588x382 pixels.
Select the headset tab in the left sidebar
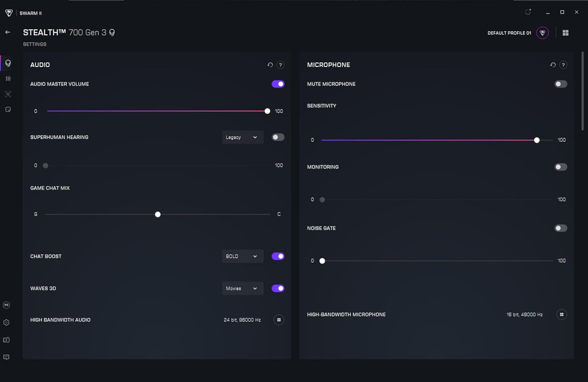8,63
